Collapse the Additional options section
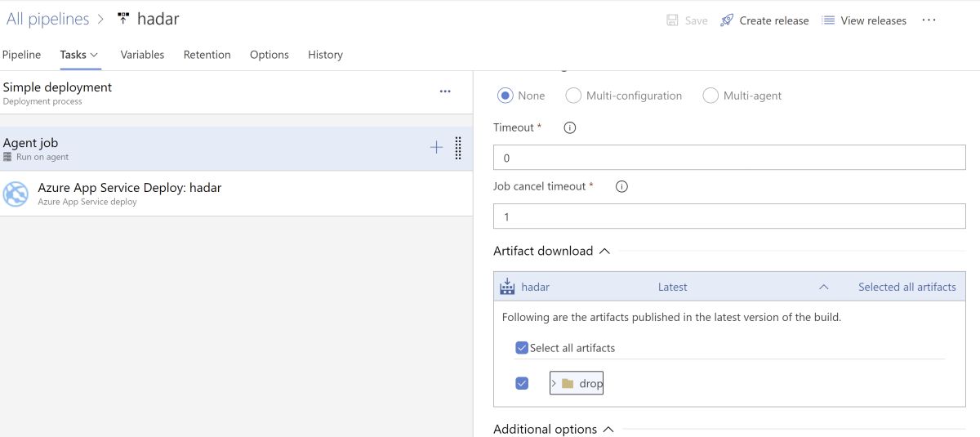This screenshot has height=437, width=980. coord(608,429)
